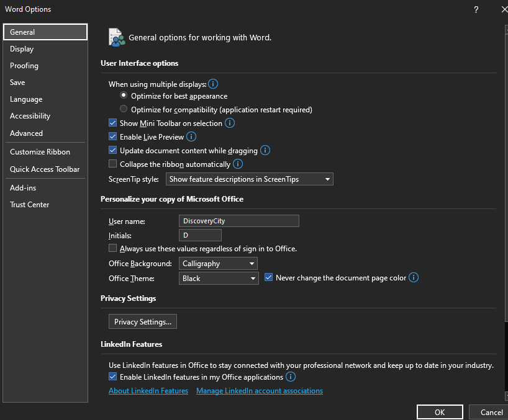Select the General category
The width and height of the screenshot is (508, 420).
tap(45, 32)
